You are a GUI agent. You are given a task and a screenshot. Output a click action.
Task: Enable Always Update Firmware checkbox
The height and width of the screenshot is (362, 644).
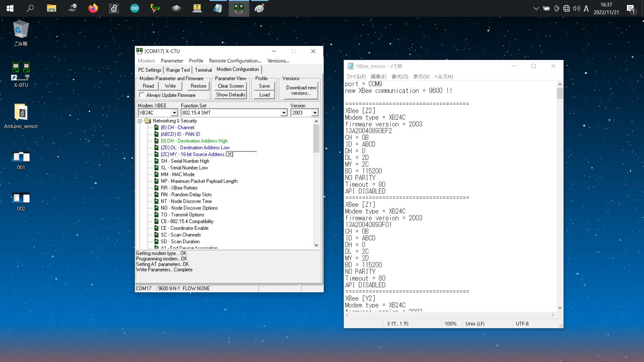pos(142,95)
